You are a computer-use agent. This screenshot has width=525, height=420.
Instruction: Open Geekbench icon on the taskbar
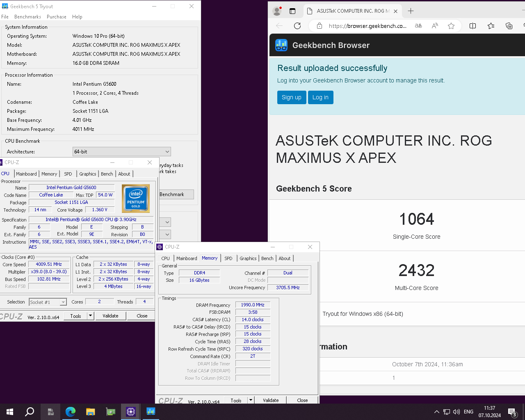pos(151,412)
